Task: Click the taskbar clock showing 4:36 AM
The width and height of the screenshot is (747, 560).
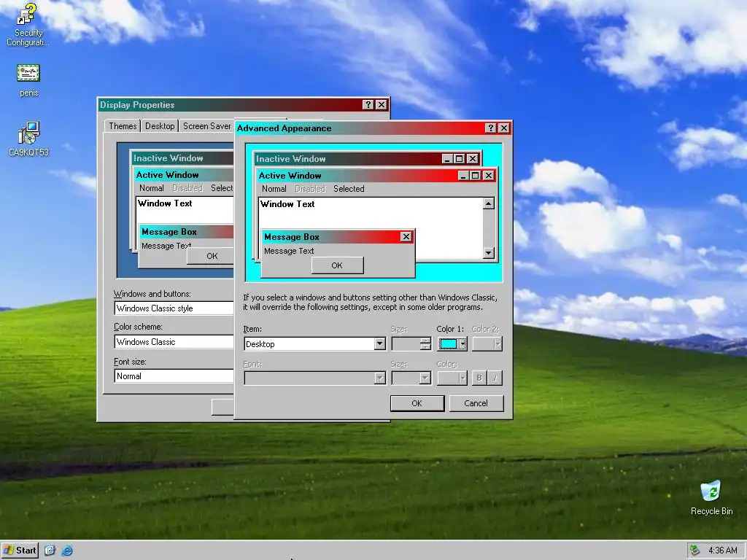Action: [x=723, y=551]
